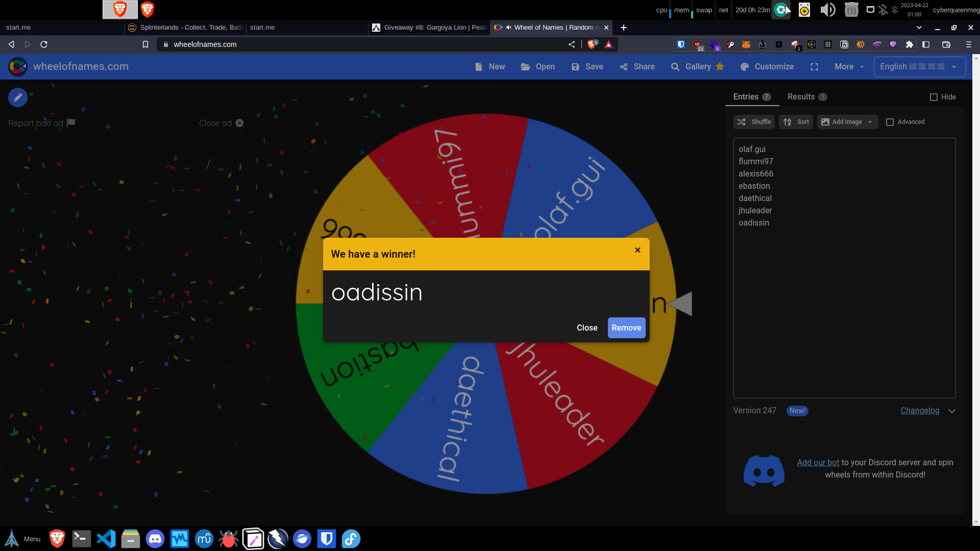Screen dimensions: 980x551
Task: Toggle the Hide checkbox
Action: 934,97
